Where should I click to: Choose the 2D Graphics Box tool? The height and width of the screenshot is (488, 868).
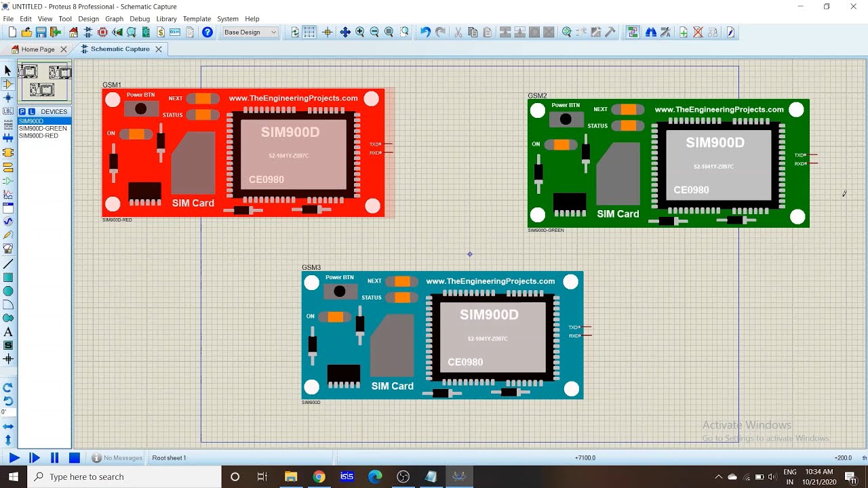pyautogui.click(x=8, y=277)
